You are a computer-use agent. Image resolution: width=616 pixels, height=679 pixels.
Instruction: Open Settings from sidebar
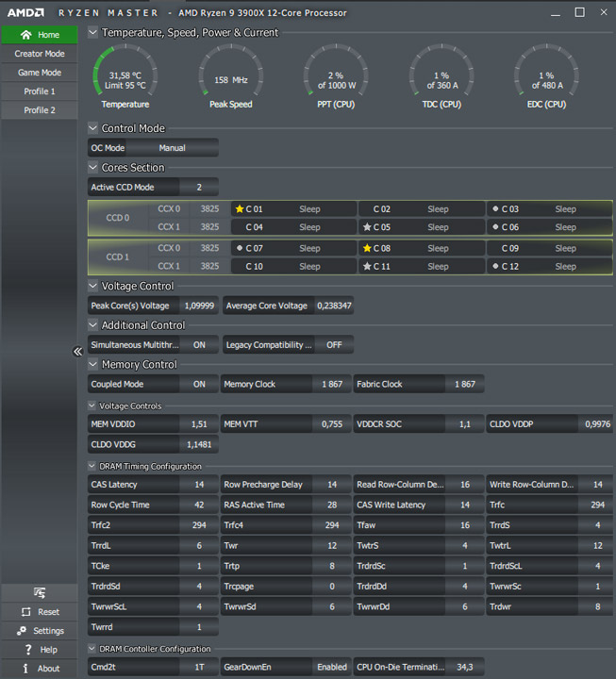click(40, 631)
